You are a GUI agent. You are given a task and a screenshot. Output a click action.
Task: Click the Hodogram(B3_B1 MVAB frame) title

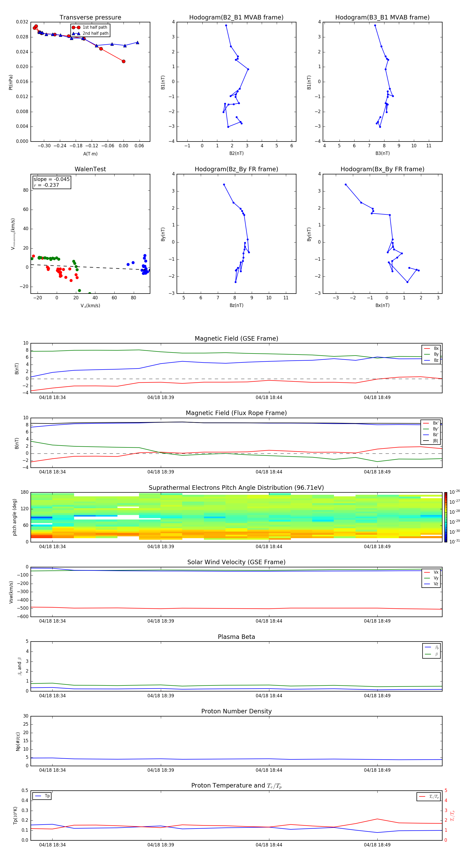(x=382, y=17)
